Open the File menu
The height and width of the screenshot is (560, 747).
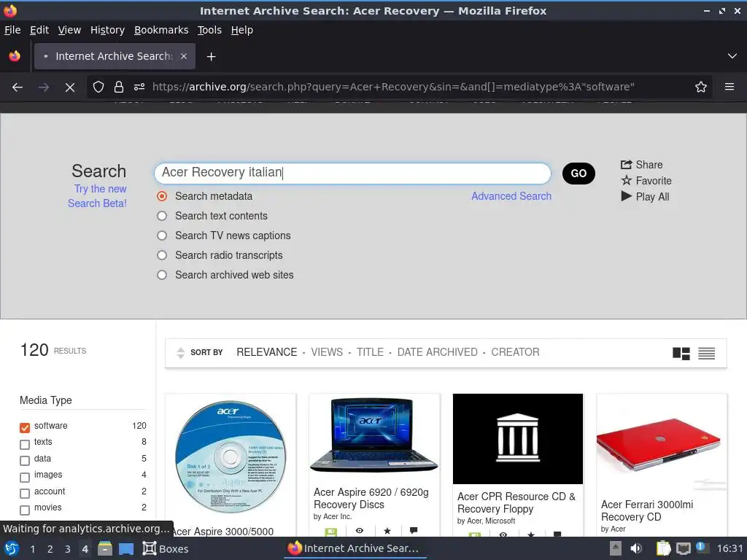pos(12,30)
